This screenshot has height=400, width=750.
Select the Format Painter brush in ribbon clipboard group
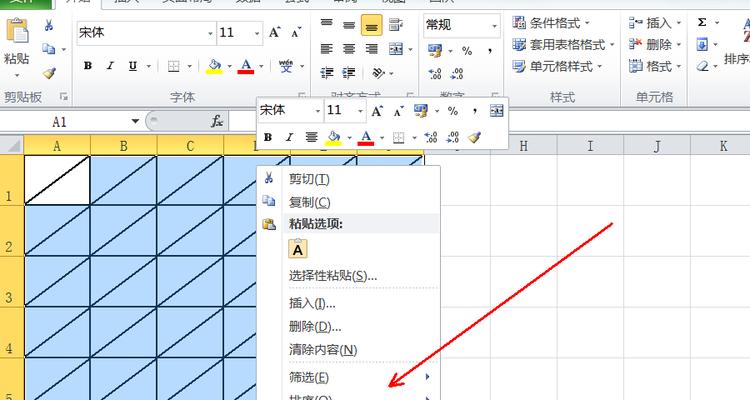click(x=49, y=73)
